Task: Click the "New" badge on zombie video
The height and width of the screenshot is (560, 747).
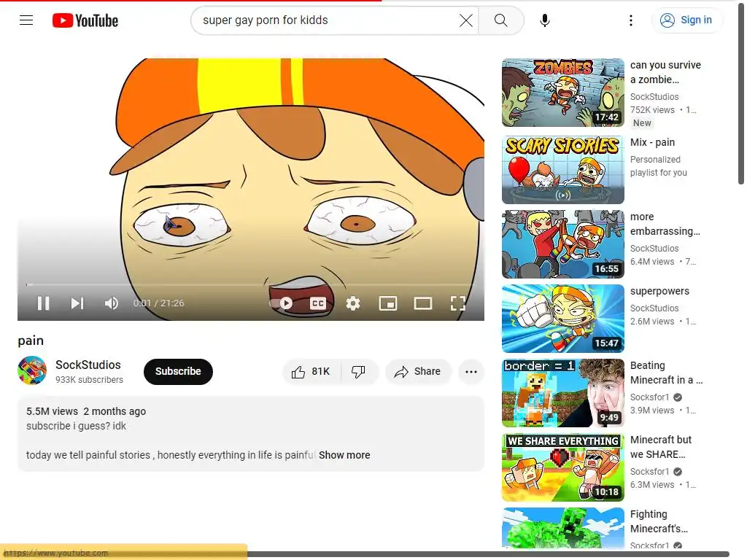Action: 642,122
